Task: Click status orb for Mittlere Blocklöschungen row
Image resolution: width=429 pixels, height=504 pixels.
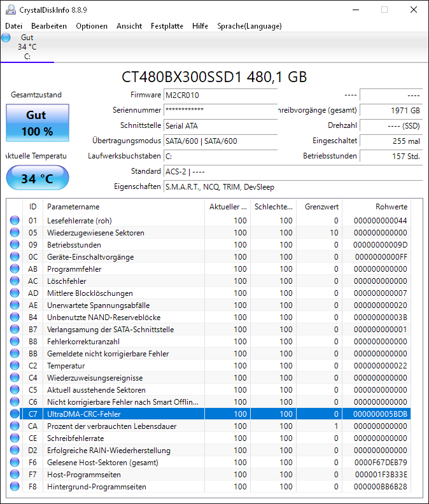Action: [15, 293]
